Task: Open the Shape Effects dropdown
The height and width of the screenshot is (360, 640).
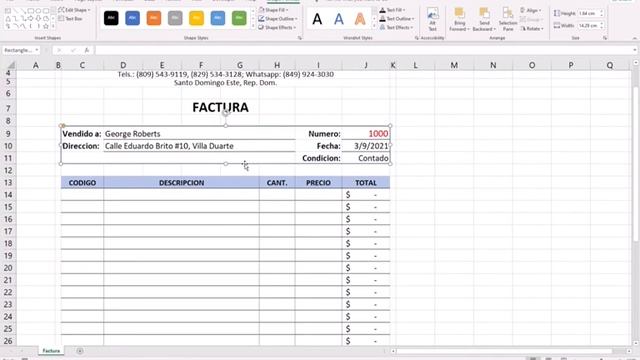Action: click(x=277, y=27)
